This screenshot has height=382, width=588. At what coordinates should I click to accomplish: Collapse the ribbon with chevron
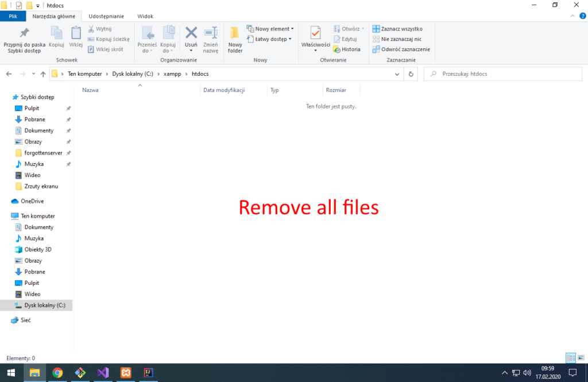572,16
